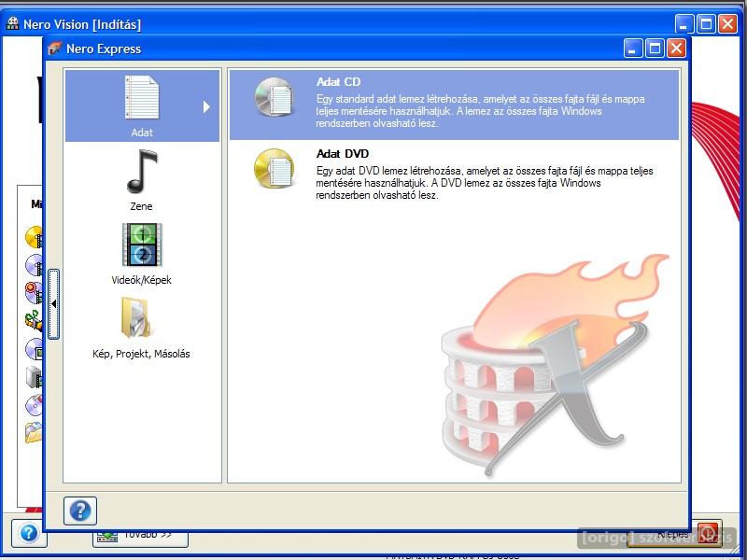Viewport: 747px width, 560px height.
Task: Click the silver CD icon in Nero Vision list
Action: 35,265
